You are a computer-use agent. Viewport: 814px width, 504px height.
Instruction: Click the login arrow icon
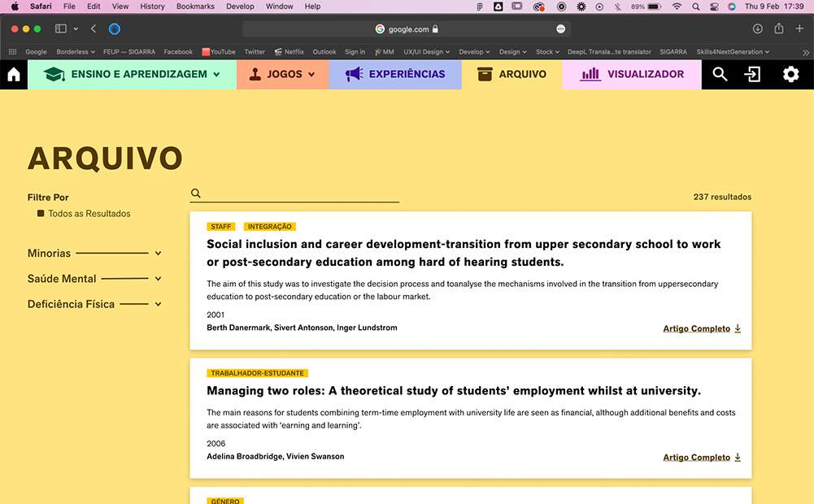tap(753, 75)
